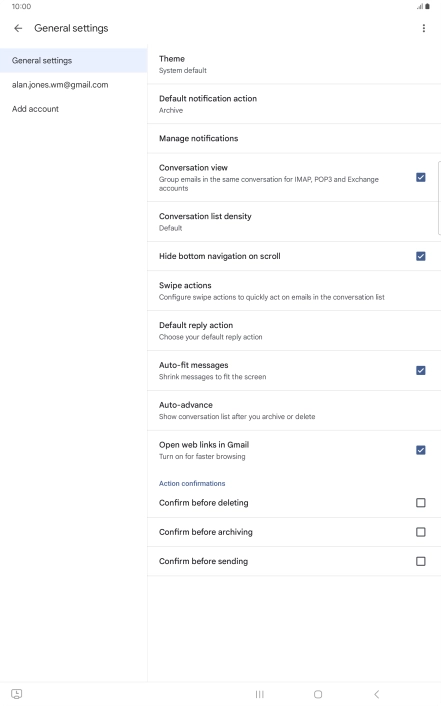Image resolution: width=441 pixels, height=706 pixels.
Task: Disable the Auto-fit messages checkbox
Action: coord(421,371)
